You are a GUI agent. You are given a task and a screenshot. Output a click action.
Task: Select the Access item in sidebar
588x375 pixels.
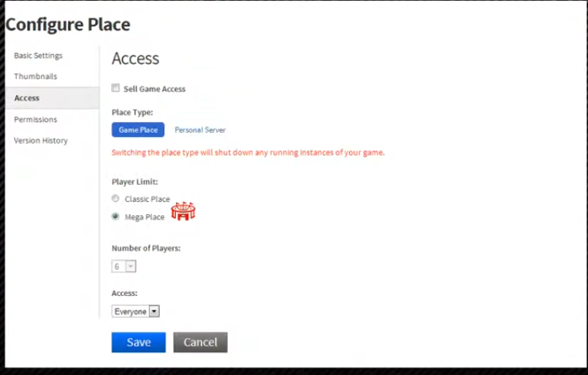[27, 98]
